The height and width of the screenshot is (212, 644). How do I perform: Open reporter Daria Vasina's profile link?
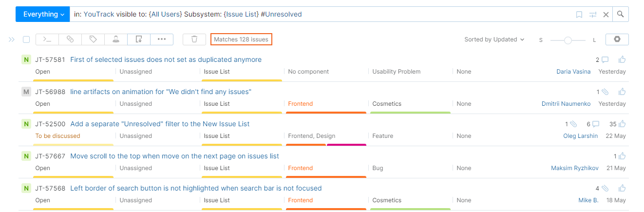click(x=573, y=72)
